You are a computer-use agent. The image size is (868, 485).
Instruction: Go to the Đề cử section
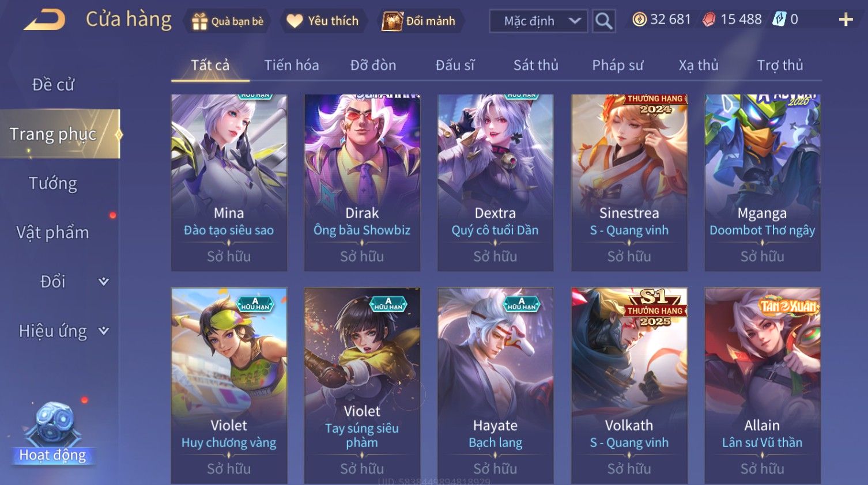tap(53, 85)
